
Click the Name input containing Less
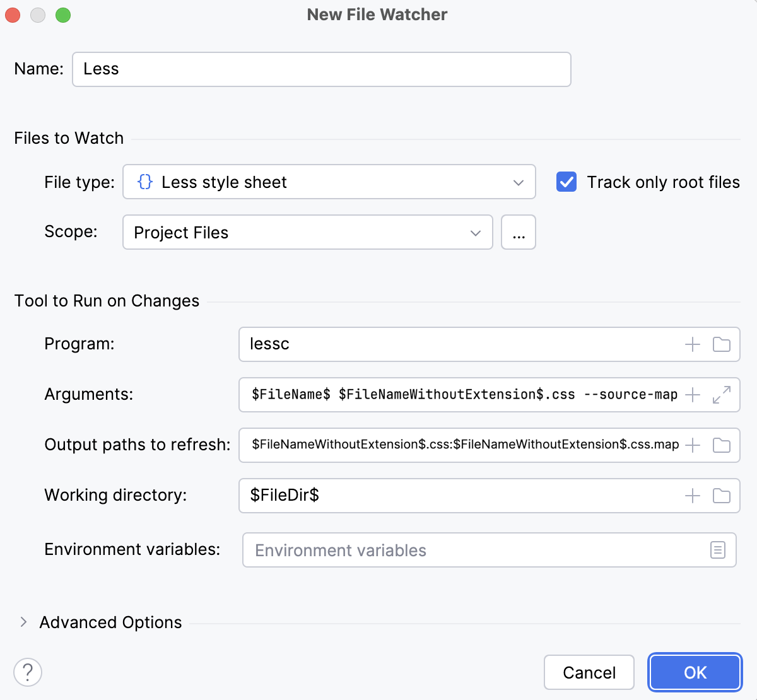tap(315, 69)
